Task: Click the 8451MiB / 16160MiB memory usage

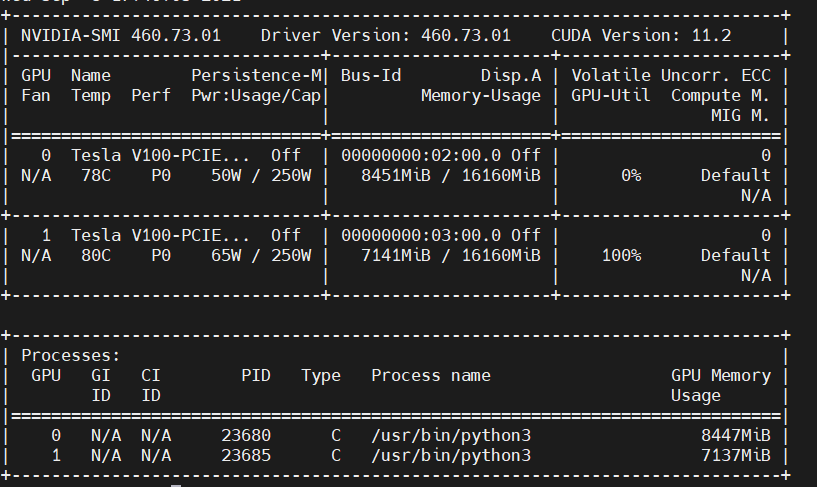Action: [x=451, y=176]
